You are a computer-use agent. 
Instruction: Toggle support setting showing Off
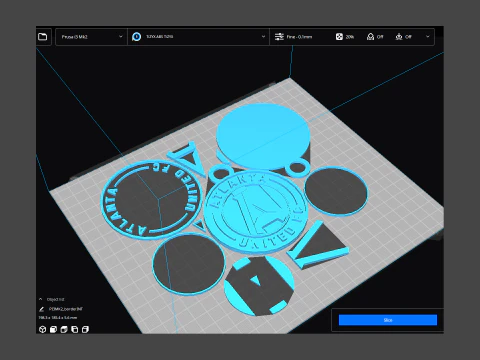pos(375,37)
